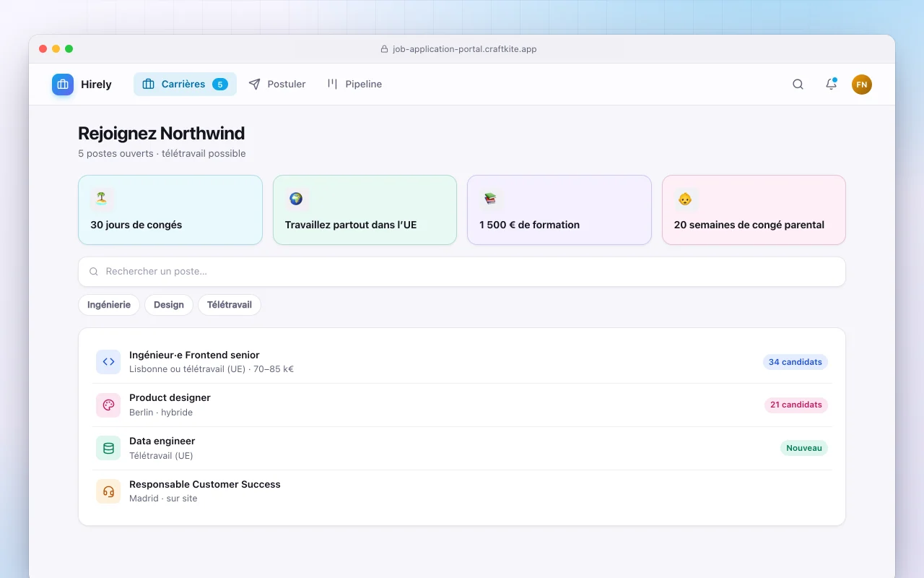Open the Ingénieur·e Frontend senior job listing
The height and width of the screenshot is (578, 924).
point(462,362)
